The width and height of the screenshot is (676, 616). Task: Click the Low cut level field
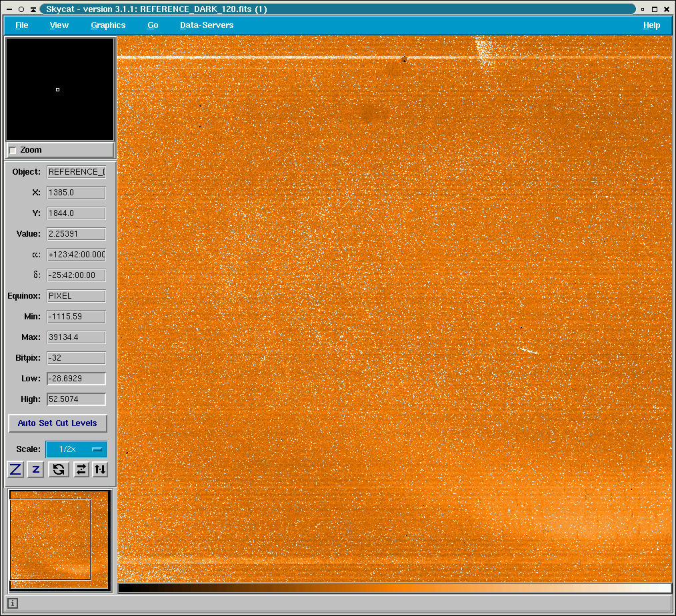[x=76, y=379]
